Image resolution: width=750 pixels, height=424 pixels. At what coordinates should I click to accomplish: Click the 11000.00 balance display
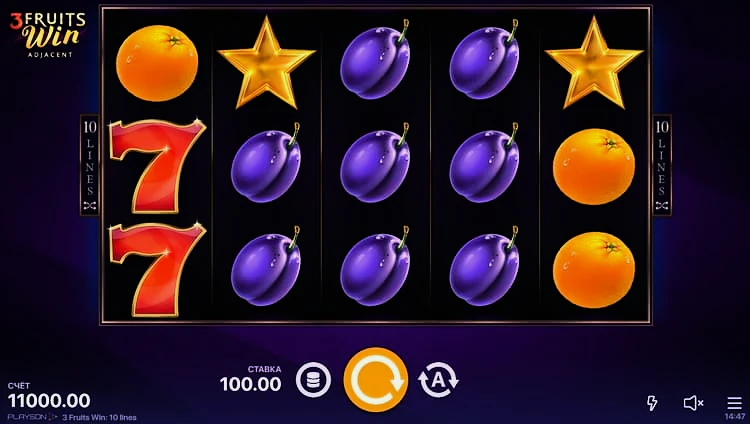point(49,401)
